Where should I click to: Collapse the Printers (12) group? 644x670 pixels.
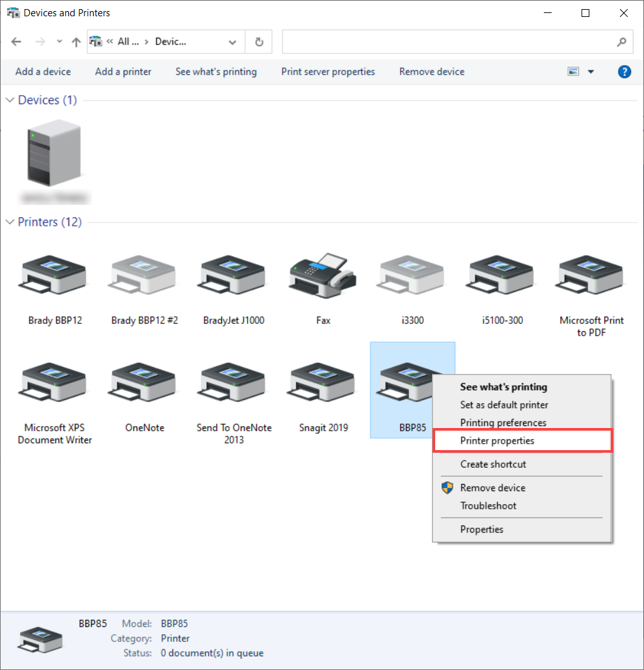click(x=10, y=222)
